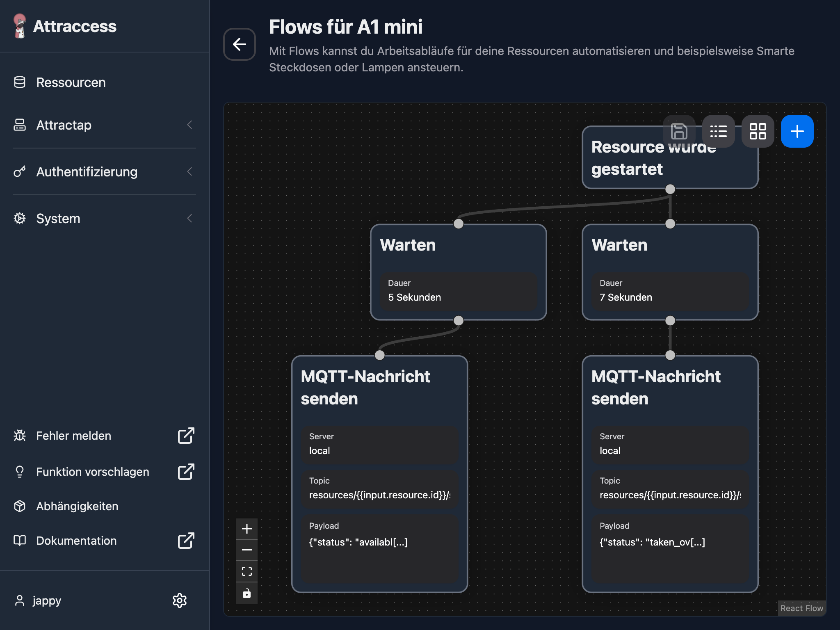Click the payload '{"status": "taken_ov[...]'

click(652, 542)
